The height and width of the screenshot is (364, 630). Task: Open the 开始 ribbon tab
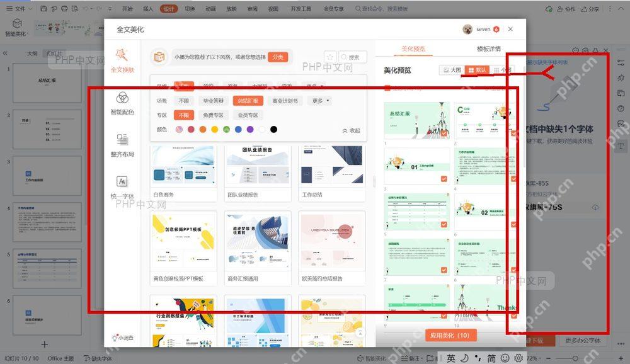click(x=127, y=8)
